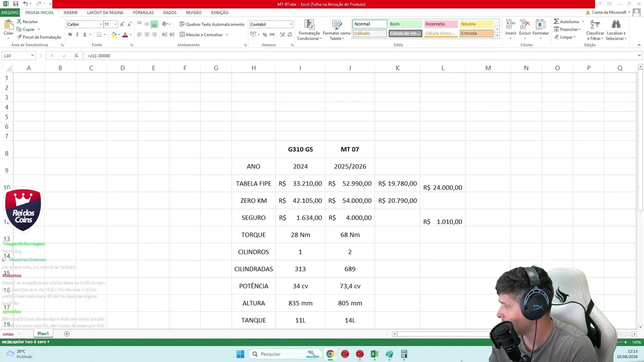Click the Copiar (copy) tool
Viewport: 644px width, 362px height.
[26, 29]
